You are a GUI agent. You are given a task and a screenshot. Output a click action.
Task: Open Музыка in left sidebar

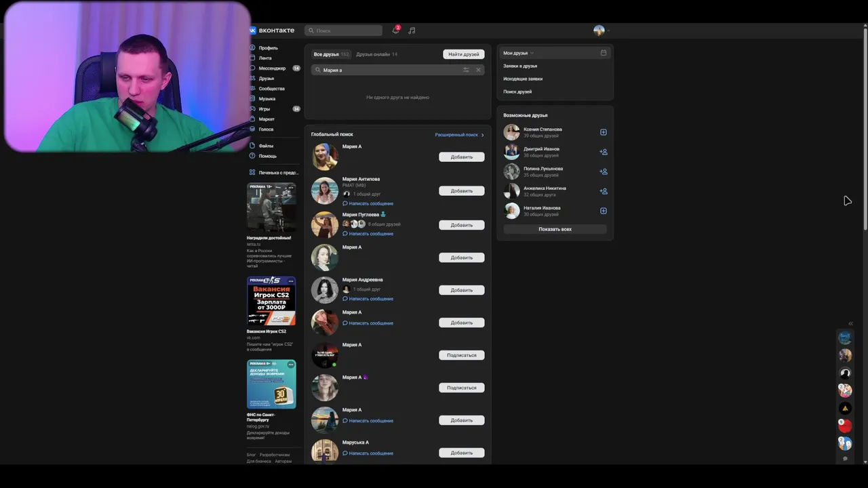click(267, 99)
